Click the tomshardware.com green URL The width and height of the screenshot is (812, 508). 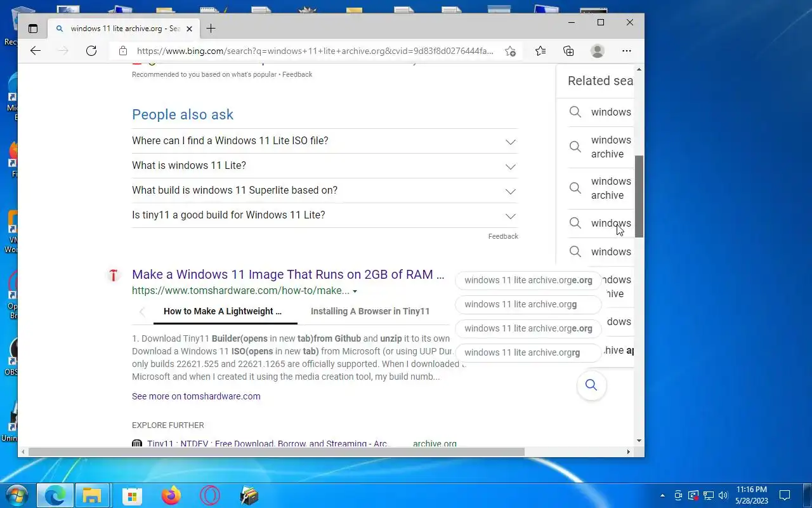click(240, 291)
